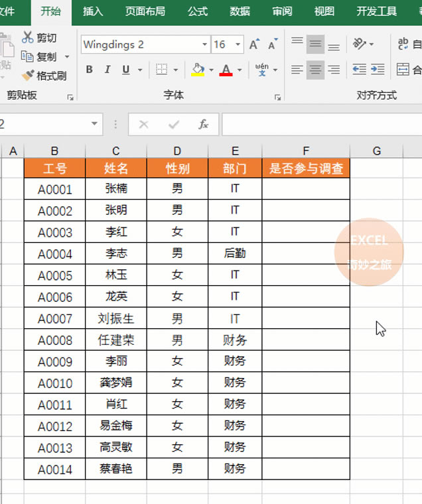
Task: Switch to the 开始 tab
Action: pyautogui.click(x=51, y=11)
